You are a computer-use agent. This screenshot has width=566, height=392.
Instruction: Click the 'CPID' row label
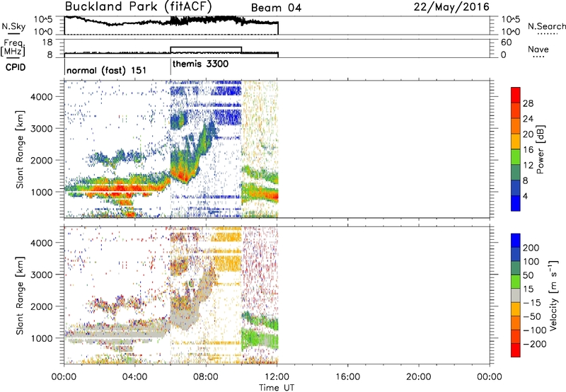coord(16,67)
